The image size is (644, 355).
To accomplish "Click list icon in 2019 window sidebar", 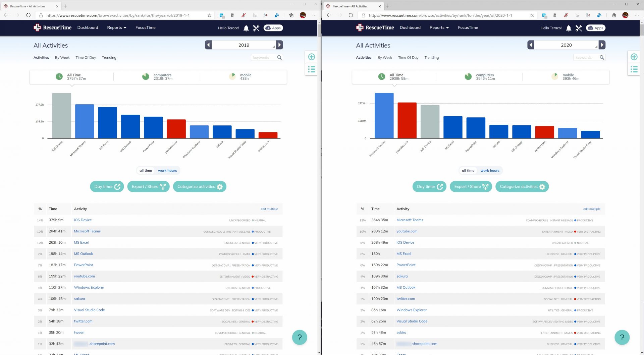I will click(x=312, y=69).
